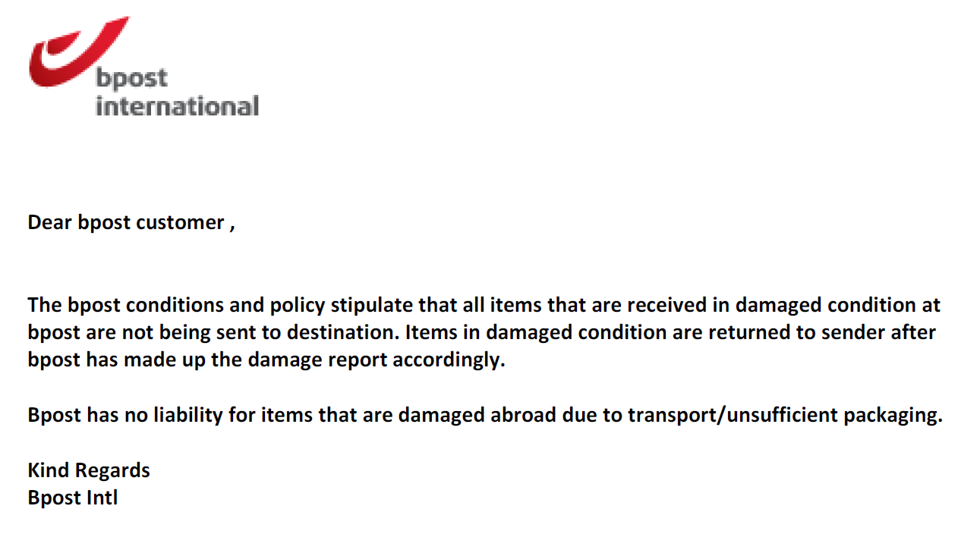Screen dimensions: 980x553
Task: Click 'all items that are received' phrase
Action: tap(583, 305)
